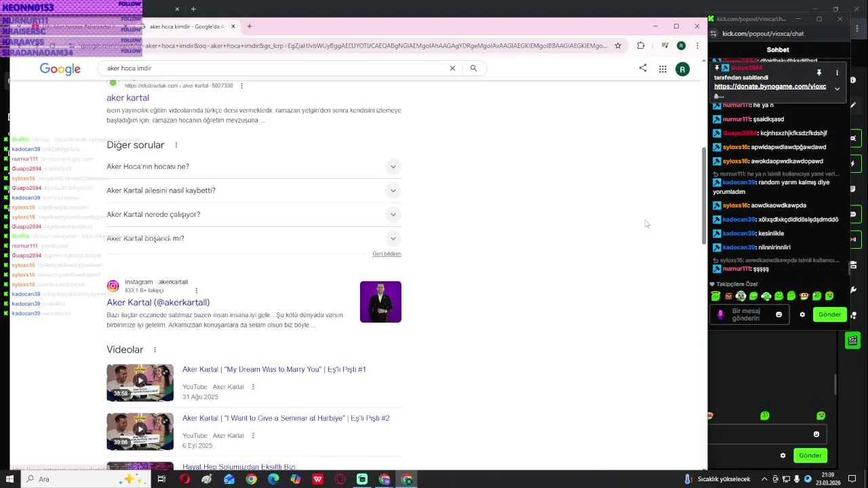This screenshot has height=488, width=868.
Task: Open the Google apps grid
Action: click(x=663, y=68)
